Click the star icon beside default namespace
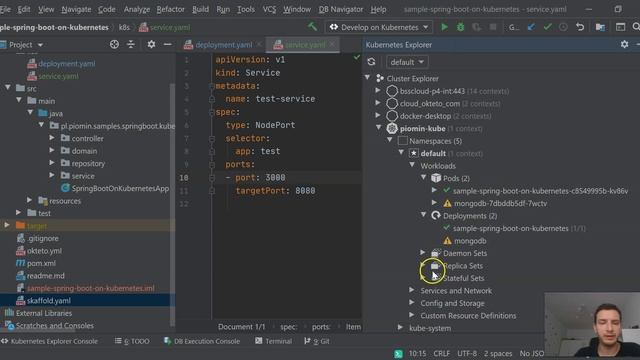This screenshot has width=640, height=360. (413, 153)
